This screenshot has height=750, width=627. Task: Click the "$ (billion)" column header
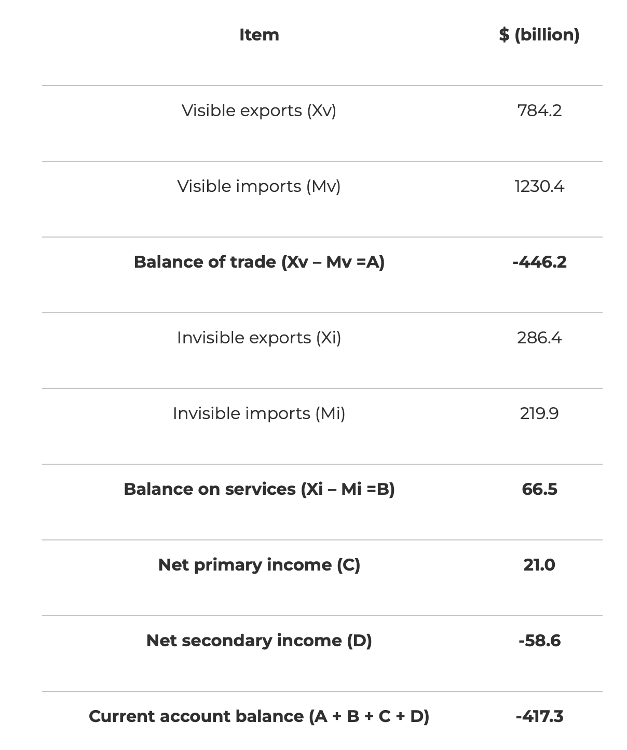(x=539, y=35)
